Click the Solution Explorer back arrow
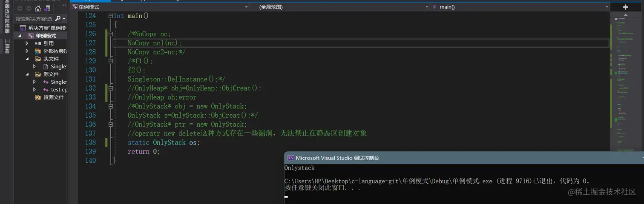Viewport: 644px width, 204px height. point(19,8)
